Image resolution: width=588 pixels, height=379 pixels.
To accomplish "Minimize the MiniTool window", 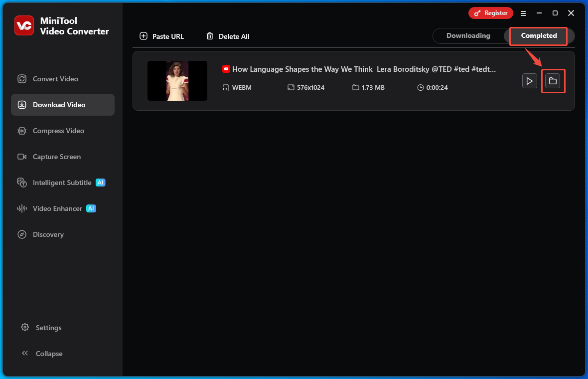I will (539, 13).
